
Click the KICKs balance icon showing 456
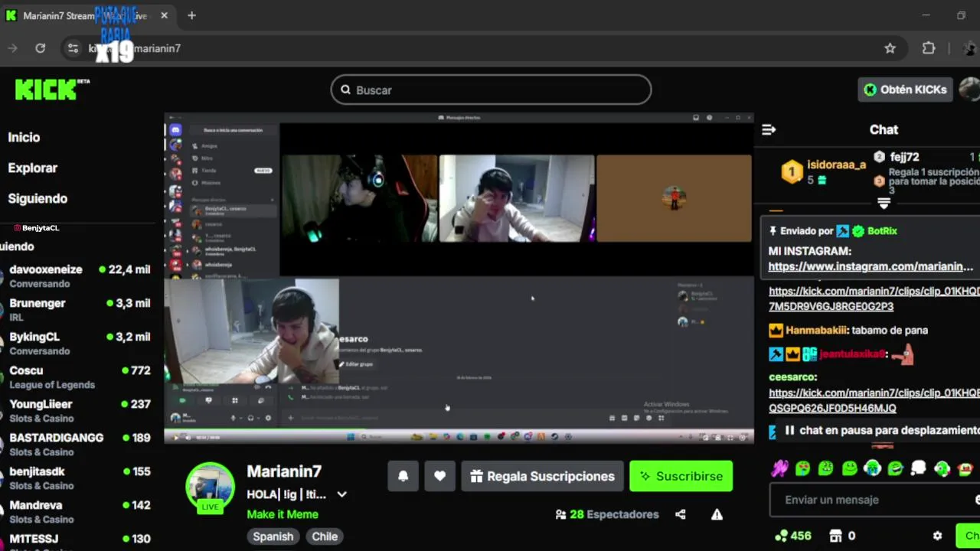(x=782, y=536)
